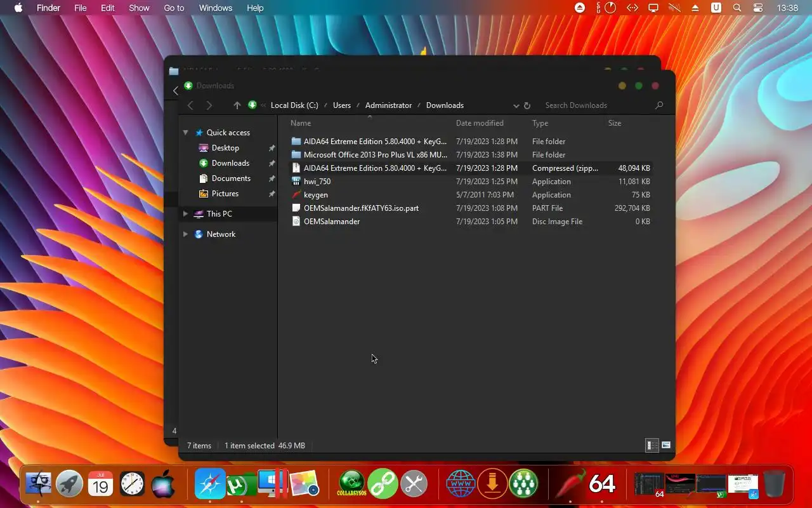The image size is (812, 508).
Task: Open the Edit menu
Action: (108, 8)
